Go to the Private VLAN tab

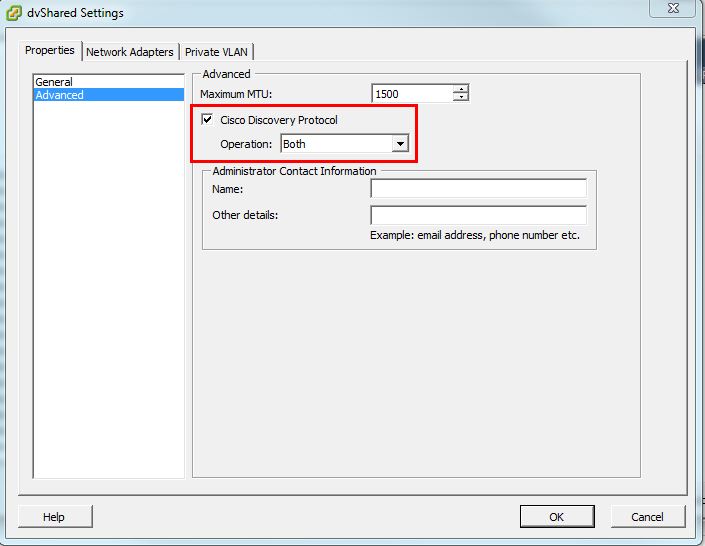point(217,52)
